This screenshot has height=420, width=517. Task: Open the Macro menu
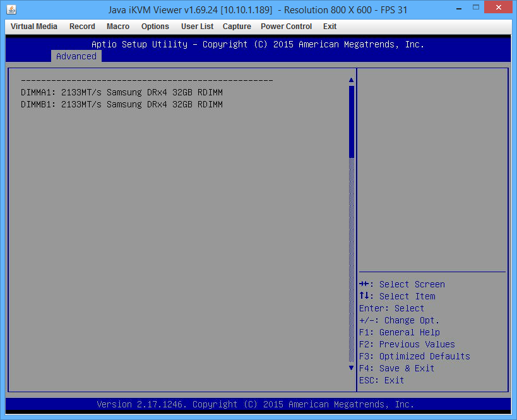click(x=118, y=27)
